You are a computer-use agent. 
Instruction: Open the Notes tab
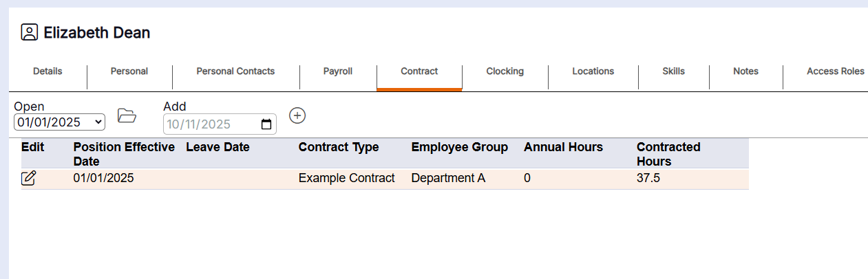(745, 71)
